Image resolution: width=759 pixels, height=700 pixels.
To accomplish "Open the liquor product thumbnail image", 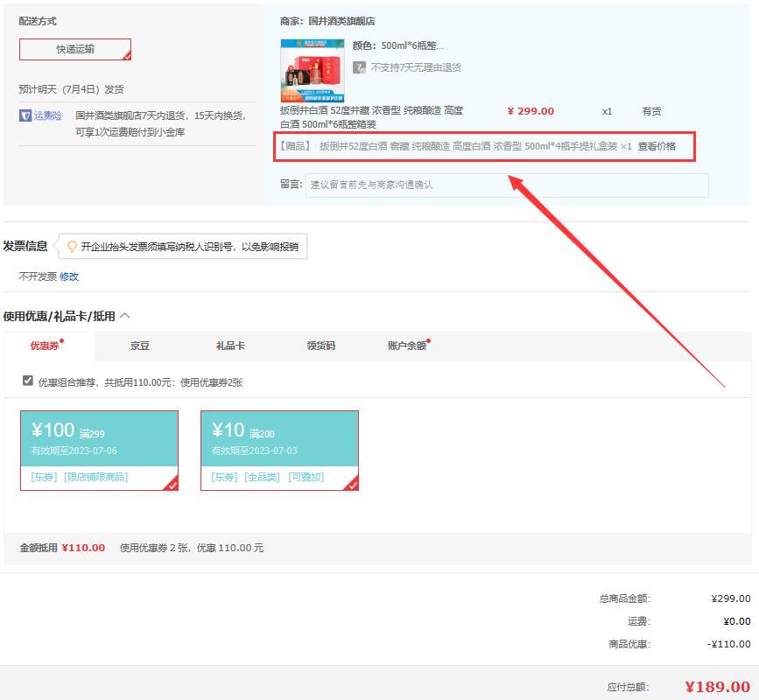I will (313, 71).
